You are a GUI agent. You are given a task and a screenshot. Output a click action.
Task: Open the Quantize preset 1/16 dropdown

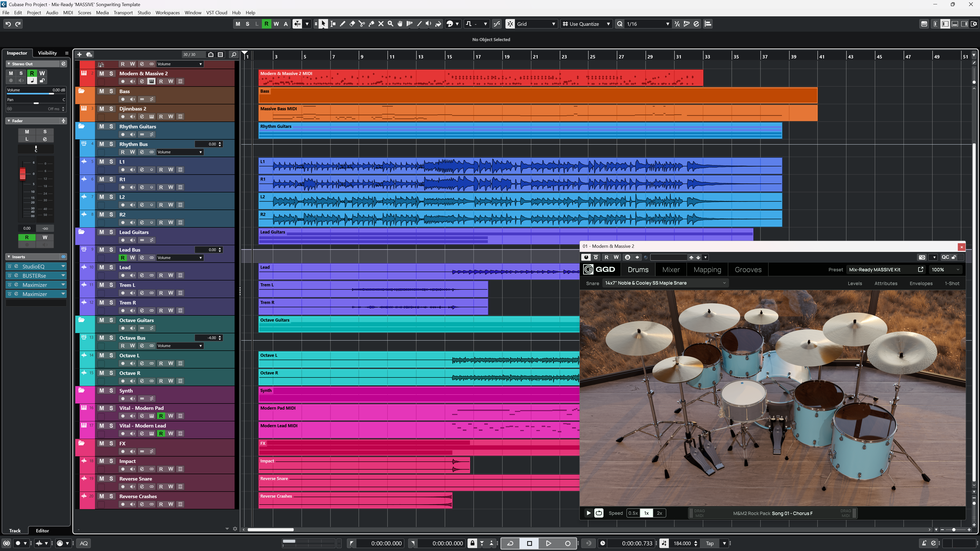(x=667, y=24)
